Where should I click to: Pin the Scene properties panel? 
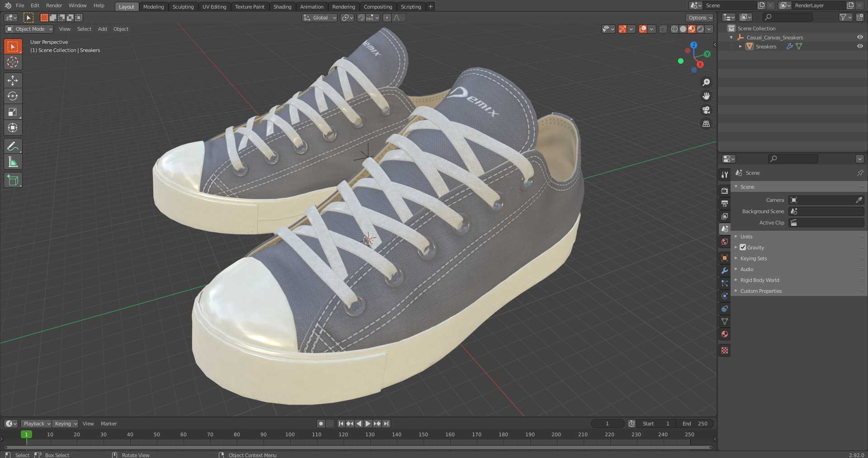click(860, 173)
